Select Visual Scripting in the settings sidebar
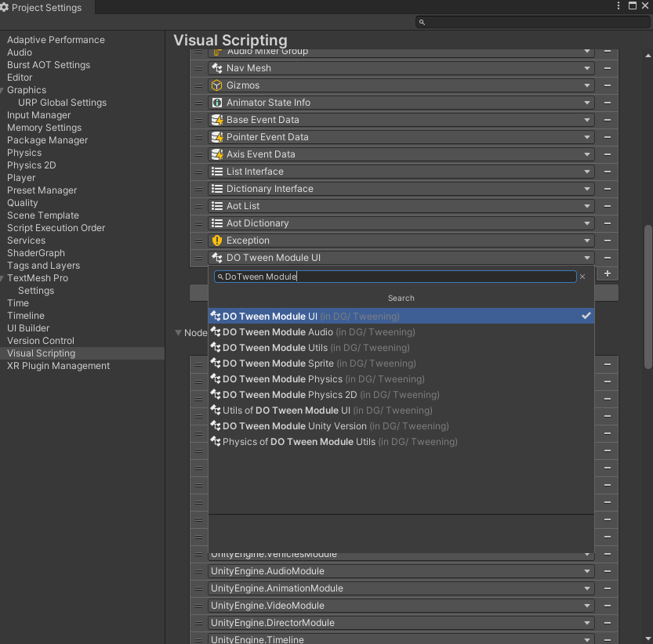Viewport: 653px width, 644px height. click(41, 353)
